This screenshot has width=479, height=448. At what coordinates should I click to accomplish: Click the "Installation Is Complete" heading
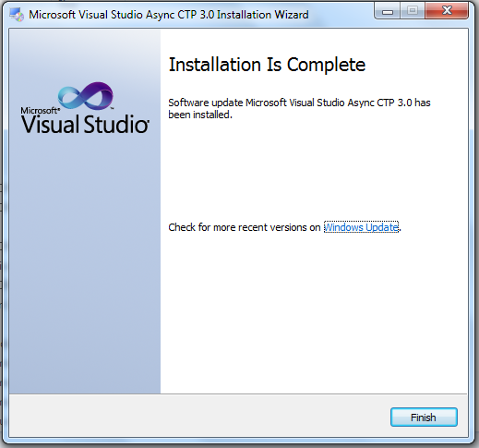click(x=267, y=65)
